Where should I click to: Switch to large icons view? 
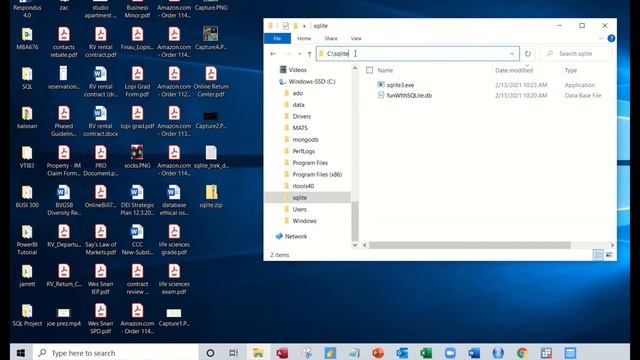pyautogui.click(x=609, y=255)
